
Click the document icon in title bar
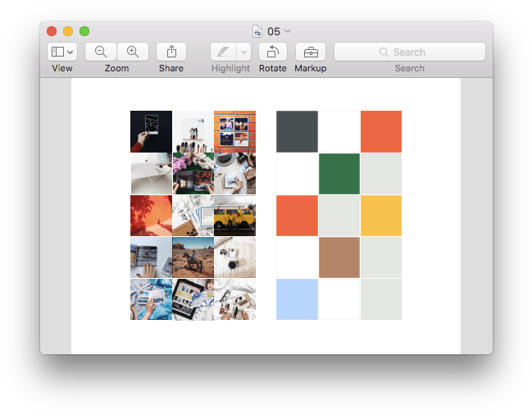(257, 31)
